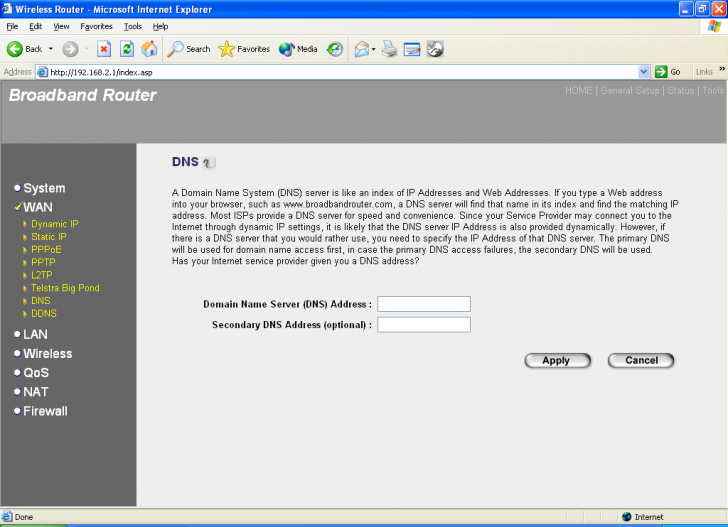Select Firewall in the sidebar
Image resolution: width=728 pixels, height=527 pixels.
pyautogui.click(x=45, y=411)
